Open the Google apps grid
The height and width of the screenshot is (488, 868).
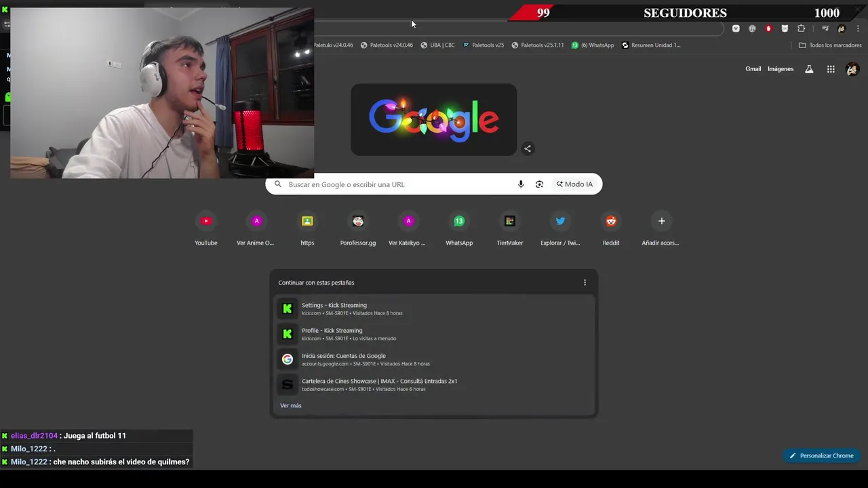click(831, 69)
